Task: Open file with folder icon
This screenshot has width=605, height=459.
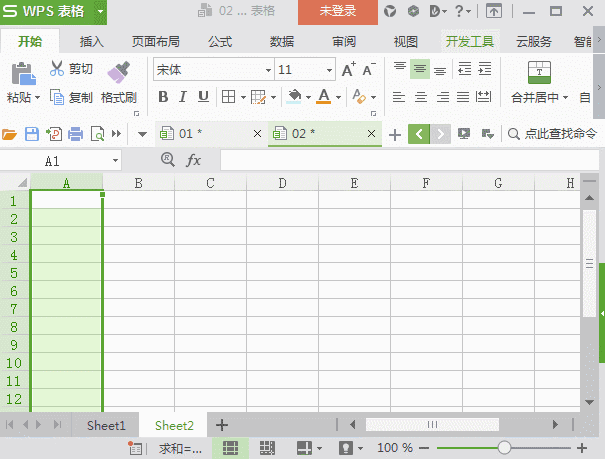Action: click(9, 134)
